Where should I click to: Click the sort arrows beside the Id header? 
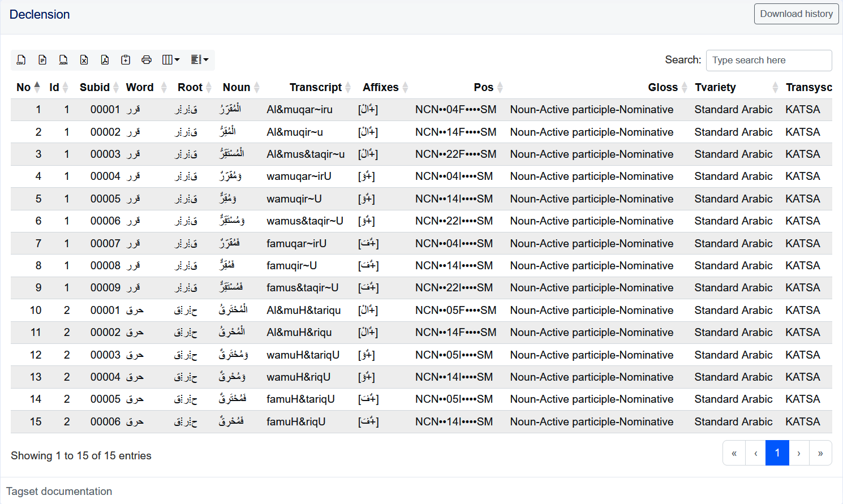66,87
